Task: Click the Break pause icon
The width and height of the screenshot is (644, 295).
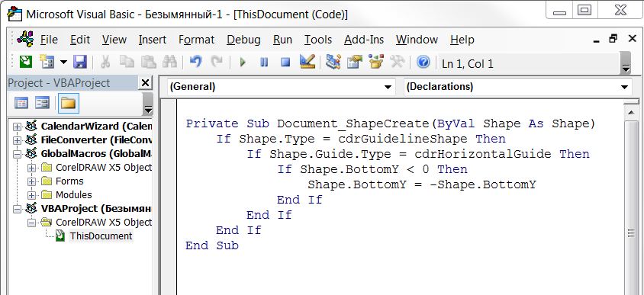Action: tap(264, 63)
